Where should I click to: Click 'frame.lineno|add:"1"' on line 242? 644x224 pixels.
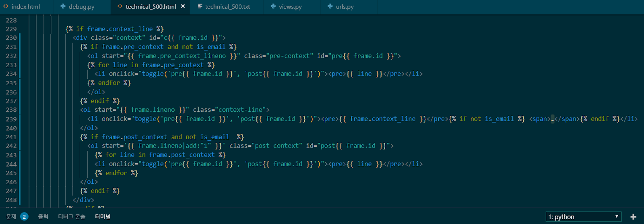click(175, 146)
